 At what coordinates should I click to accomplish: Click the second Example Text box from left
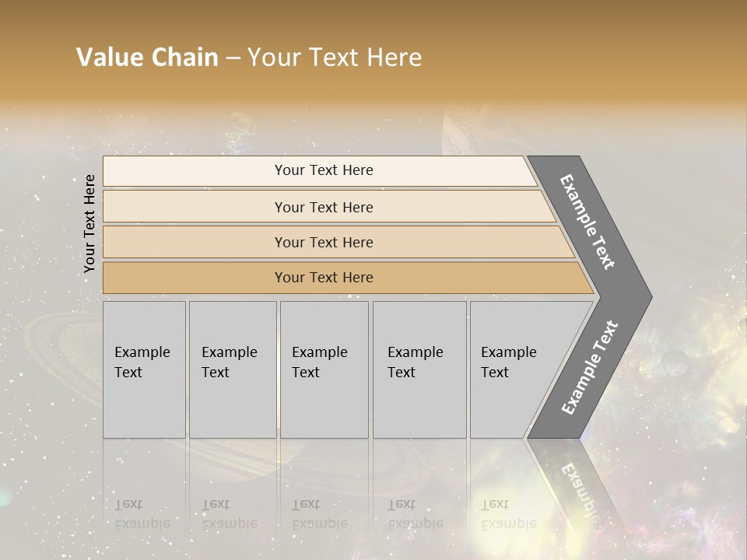point(232,369)
